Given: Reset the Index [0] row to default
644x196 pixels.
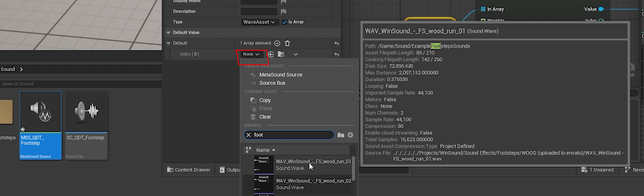Looking at the screenshot, I should 337,54.
